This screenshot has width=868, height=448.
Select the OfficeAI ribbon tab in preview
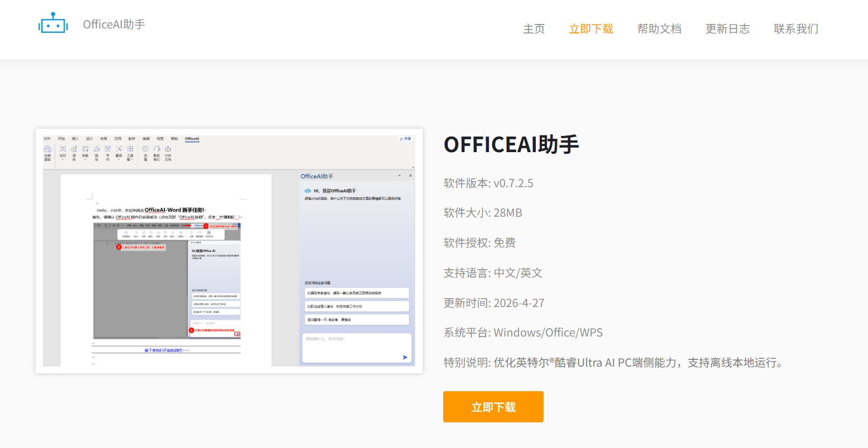192,139
